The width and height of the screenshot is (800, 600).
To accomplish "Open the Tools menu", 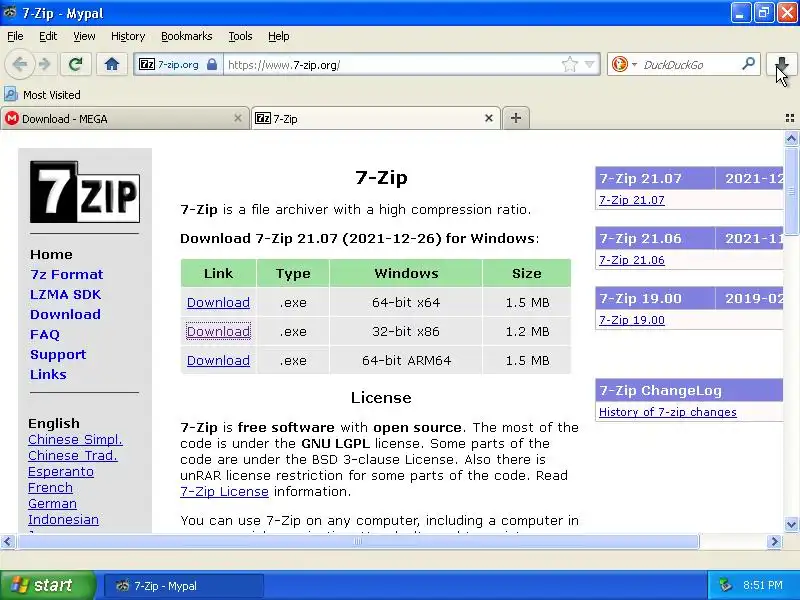I will coord(240,36).
